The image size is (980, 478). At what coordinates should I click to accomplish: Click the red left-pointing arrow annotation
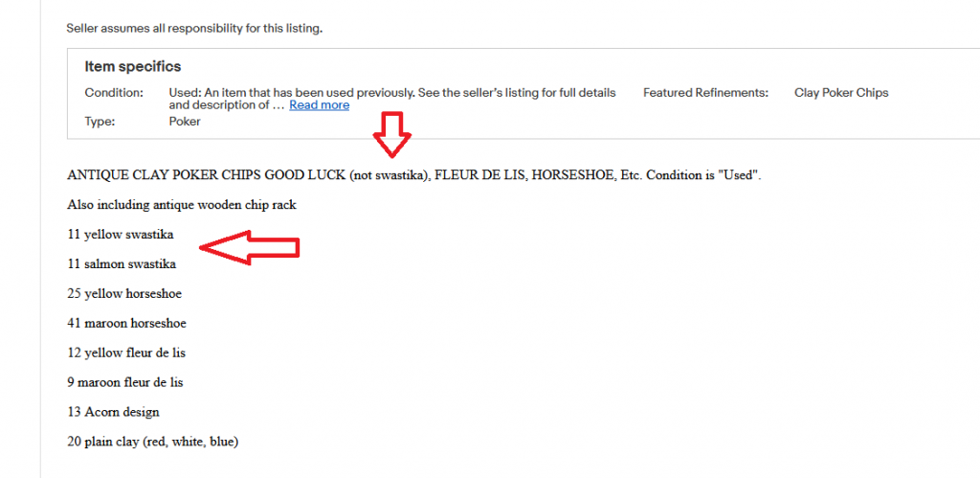pos(256,248)
